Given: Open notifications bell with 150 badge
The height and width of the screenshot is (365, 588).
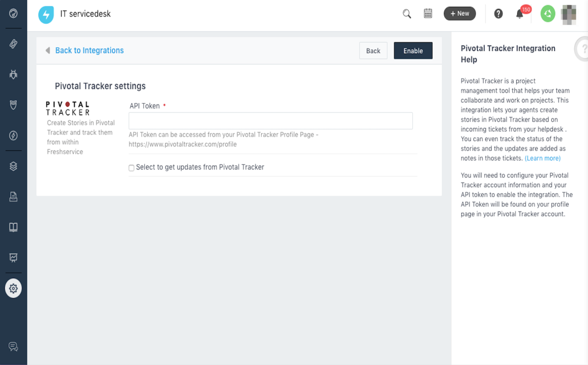Looking at the screenshot, I should 519,14.
